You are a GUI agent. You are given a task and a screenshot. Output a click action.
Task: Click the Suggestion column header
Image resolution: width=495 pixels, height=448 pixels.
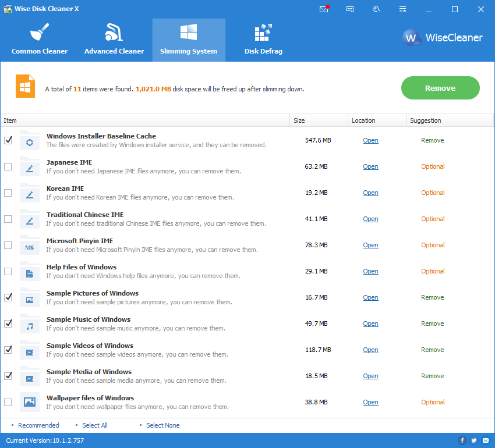point(450,120)
